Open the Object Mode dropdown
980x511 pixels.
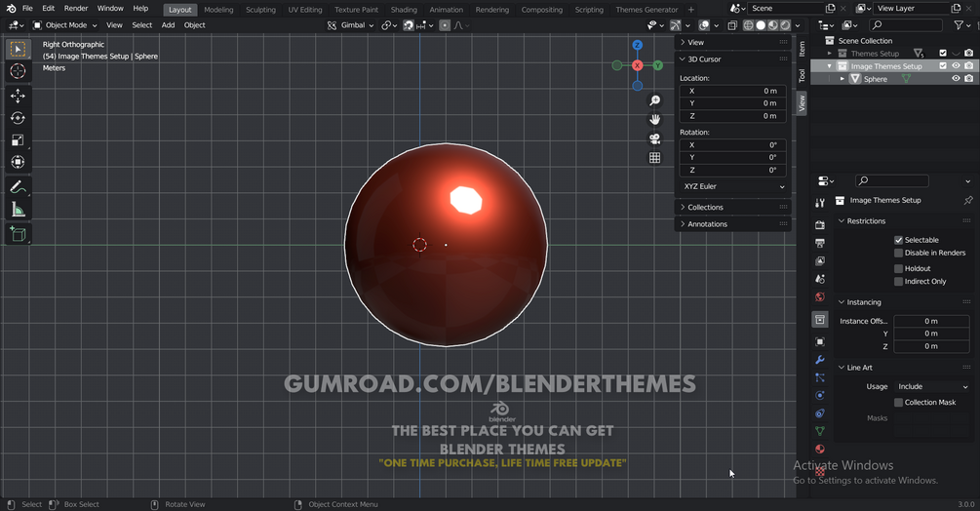(x=65, y=25)
